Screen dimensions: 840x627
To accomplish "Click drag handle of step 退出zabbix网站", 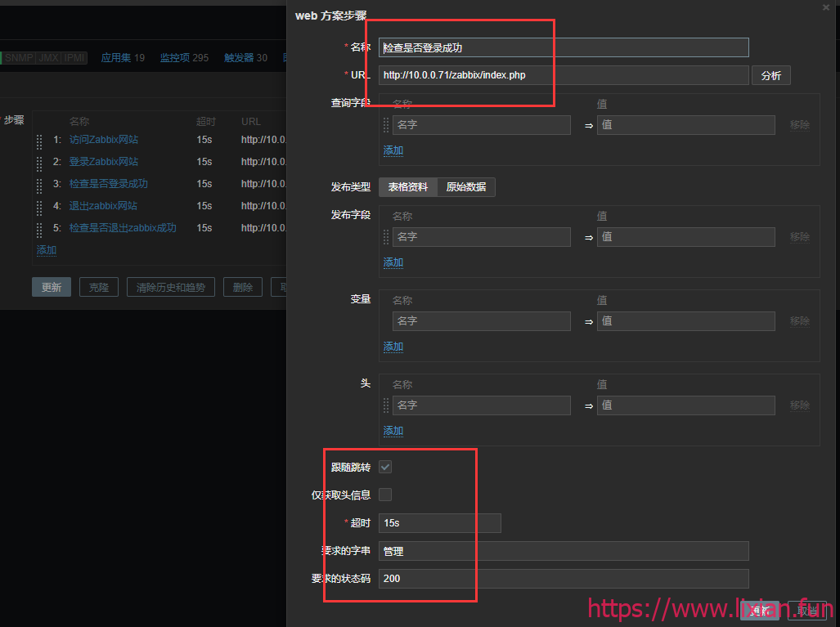I will [39, 208].
